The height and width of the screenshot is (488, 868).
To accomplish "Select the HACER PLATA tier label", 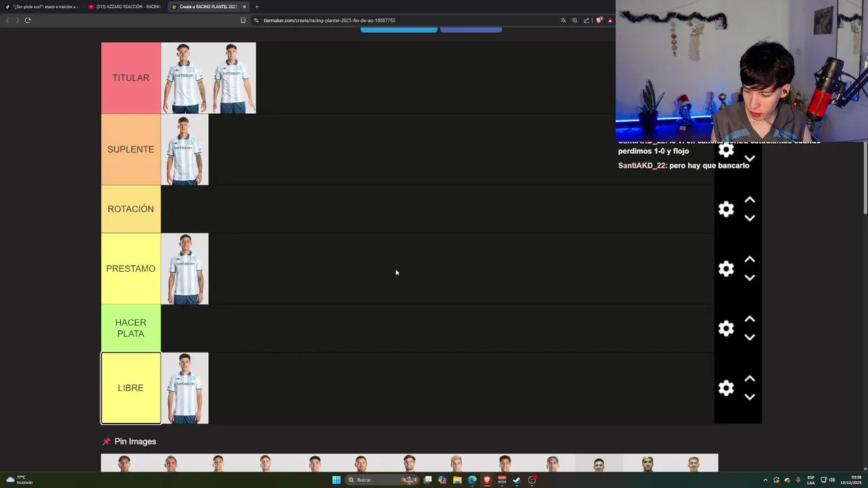I will (131, 328).
